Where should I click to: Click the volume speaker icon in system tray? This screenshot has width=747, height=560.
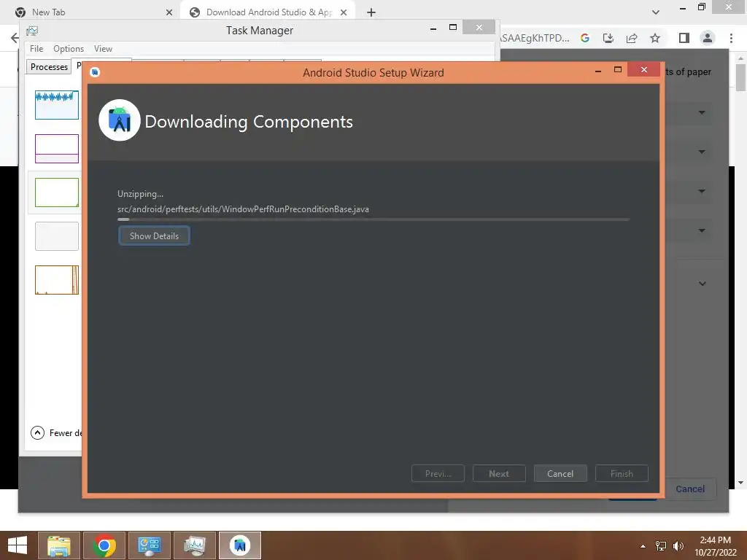pyautogui.click(x=678, y=546)
